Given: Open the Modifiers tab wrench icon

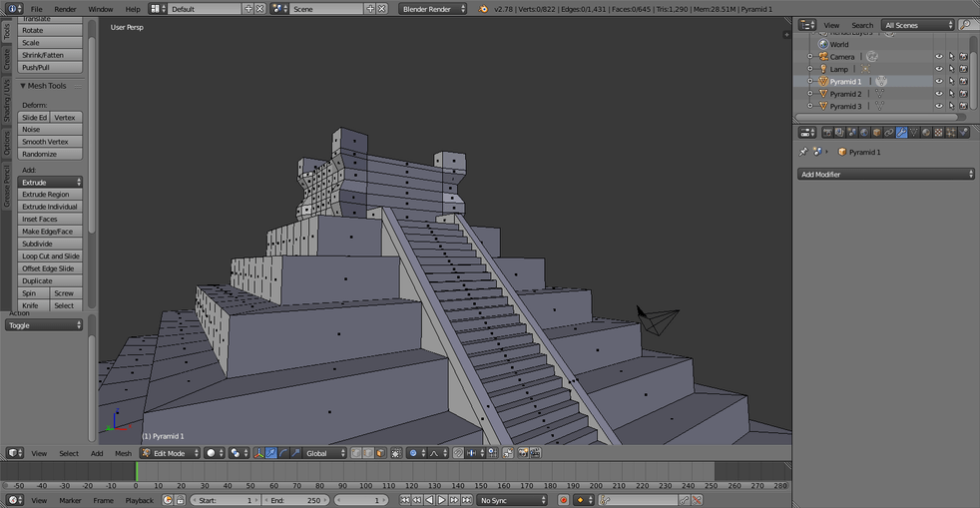Looking at the screenshot, I should click(901, 132).
